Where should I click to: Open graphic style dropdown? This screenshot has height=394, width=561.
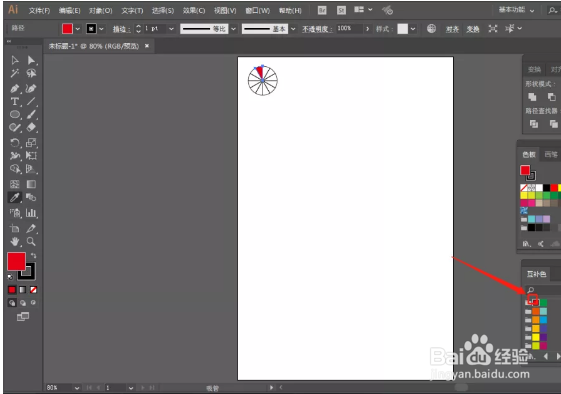click(x=413, y=29)
